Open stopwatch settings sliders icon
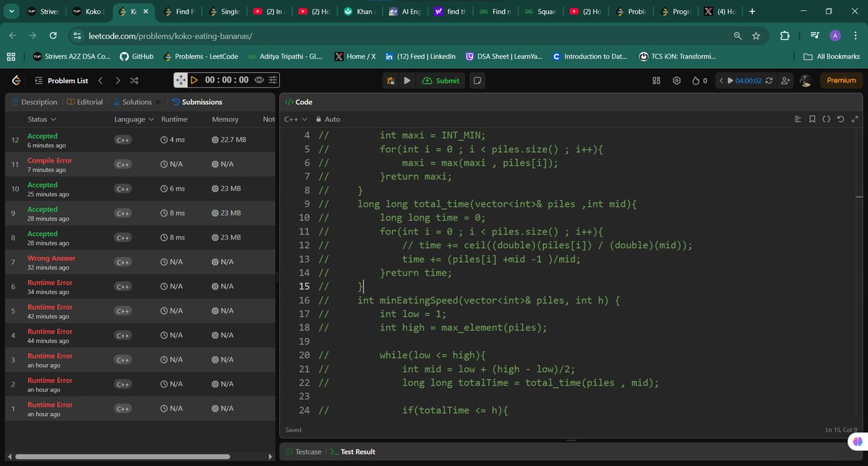This screenshot has width=868, height=466. tap(272, 80)
